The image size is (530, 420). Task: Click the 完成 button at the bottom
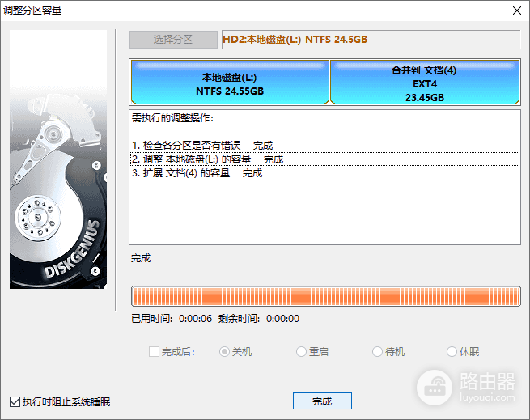coord(322,401)
